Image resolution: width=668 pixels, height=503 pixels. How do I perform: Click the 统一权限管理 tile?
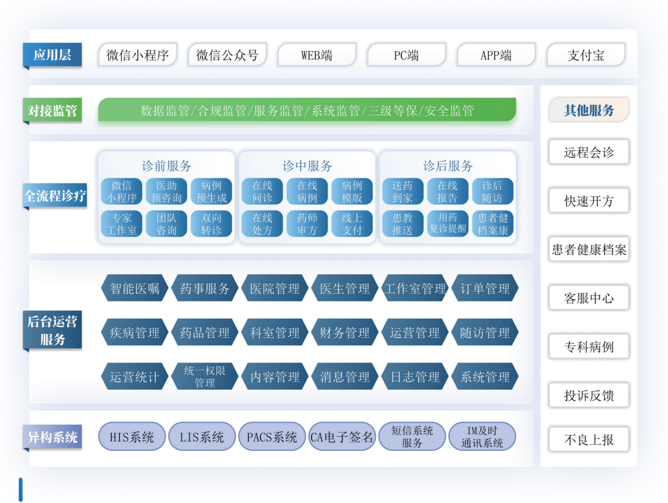tap(205, 377)
